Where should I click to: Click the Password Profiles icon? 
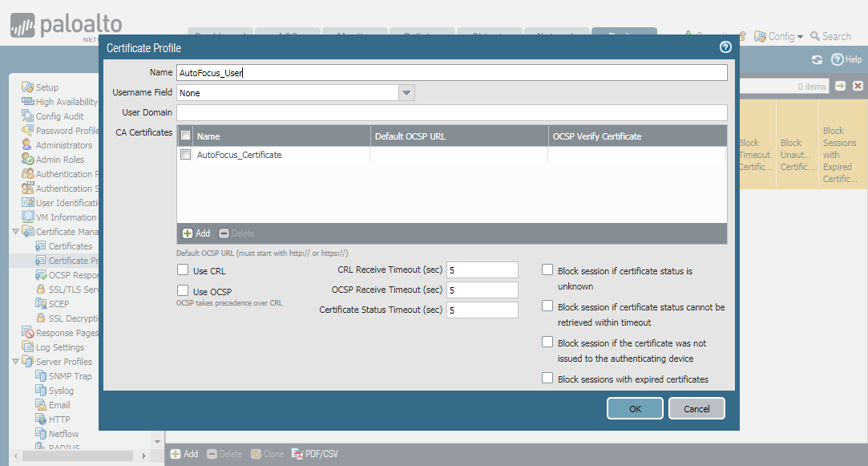pyautogui.click(x=28, y=130)
